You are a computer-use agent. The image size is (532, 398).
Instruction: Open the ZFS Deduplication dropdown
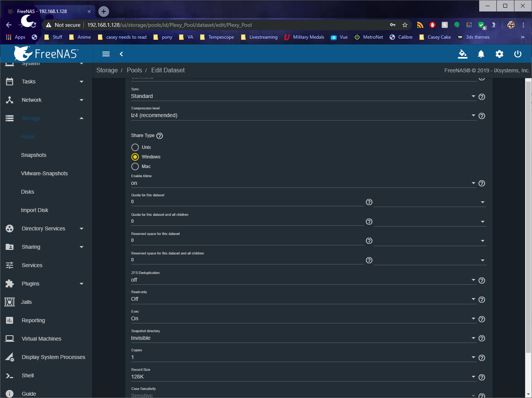point(304,280)
